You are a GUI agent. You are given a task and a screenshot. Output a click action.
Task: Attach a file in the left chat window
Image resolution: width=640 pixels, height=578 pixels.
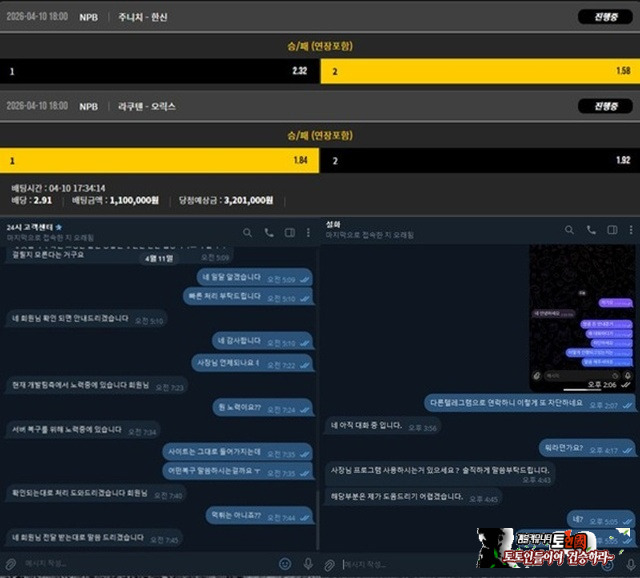(x=11, y=564)
